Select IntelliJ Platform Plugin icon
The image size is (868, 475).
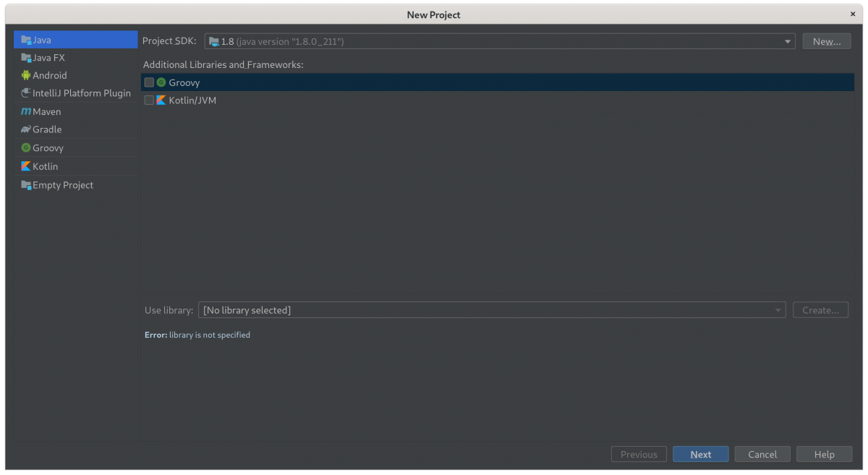point(26,93)
